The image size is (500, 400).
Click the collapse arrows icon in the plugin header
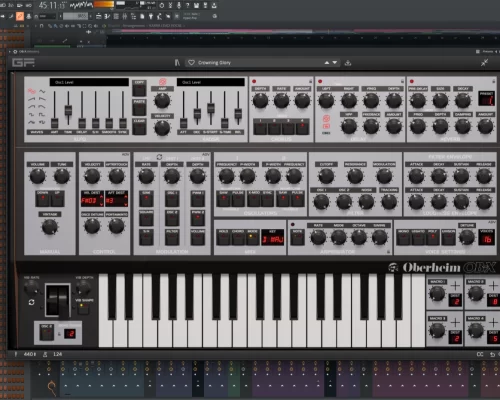click(x=484, y=63)
